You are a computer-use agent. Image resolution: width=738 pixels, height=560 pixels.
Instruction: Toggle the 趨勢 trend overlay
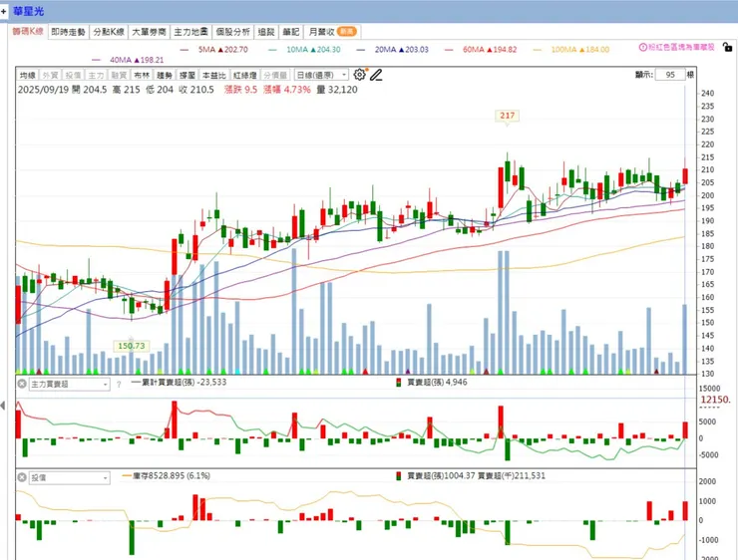165,75
